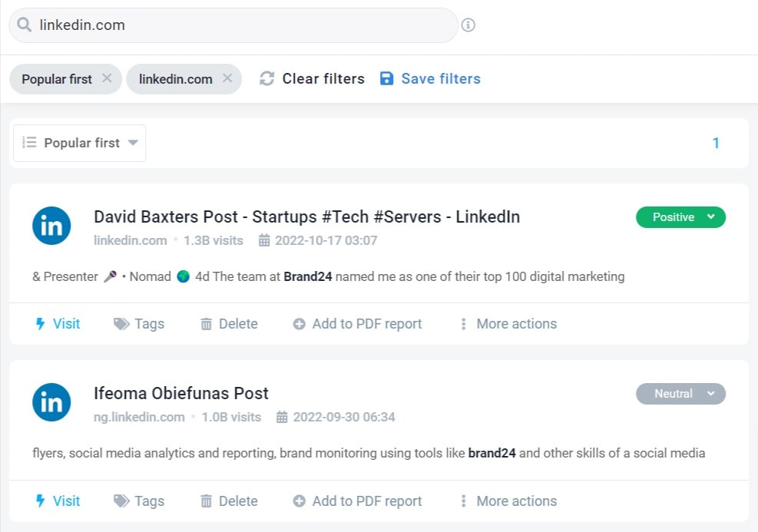This screenshot has height=532, width=758.
Task: Delete the David Baxters mention
Action: tap(229, 324)
